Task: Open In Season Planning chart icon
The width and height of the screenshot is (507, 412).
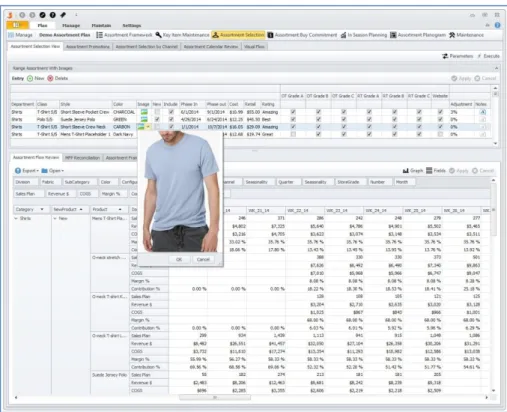Action: (x=343, y=35)
